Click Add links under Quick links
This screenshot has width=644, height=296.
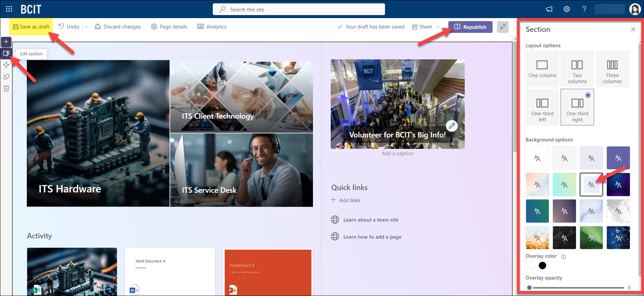350,200
